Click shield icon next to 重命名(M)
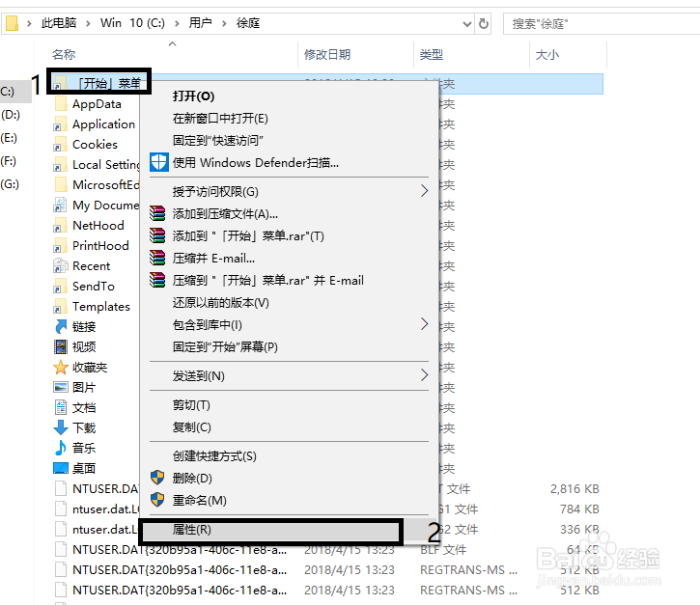Viewport: 700px width, 605px height. point(157,500)
